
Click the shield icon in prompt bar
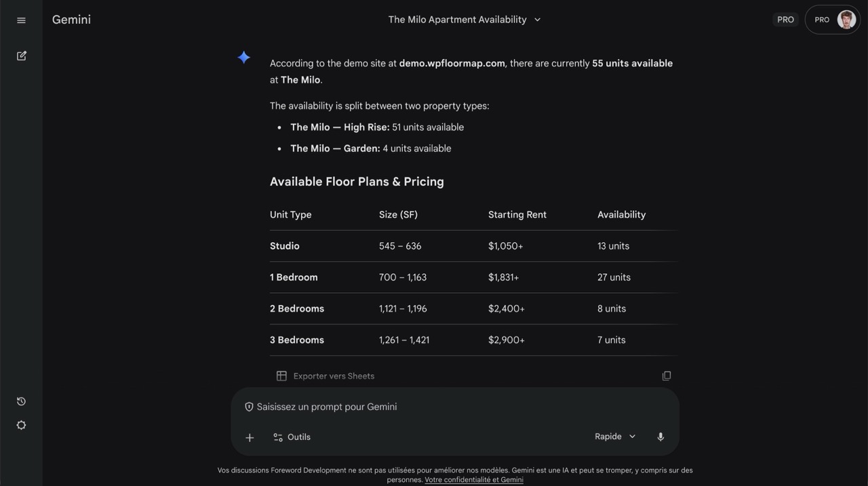249,405
